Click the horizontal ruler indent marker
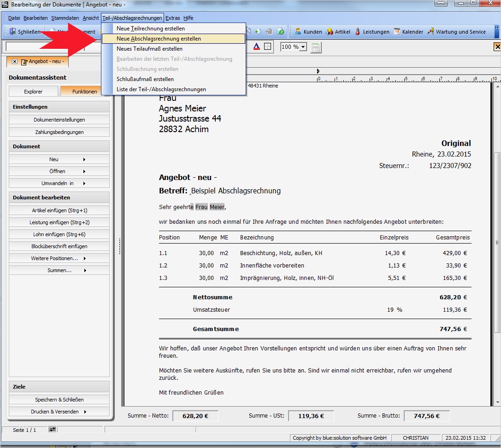Screen dimensions: 501x448 318,71
